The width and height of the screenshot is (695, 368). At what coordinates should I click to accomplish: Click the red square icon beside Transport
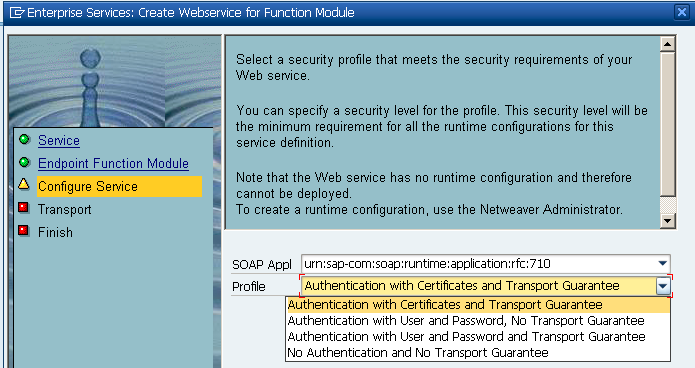(x=24, y=207)
